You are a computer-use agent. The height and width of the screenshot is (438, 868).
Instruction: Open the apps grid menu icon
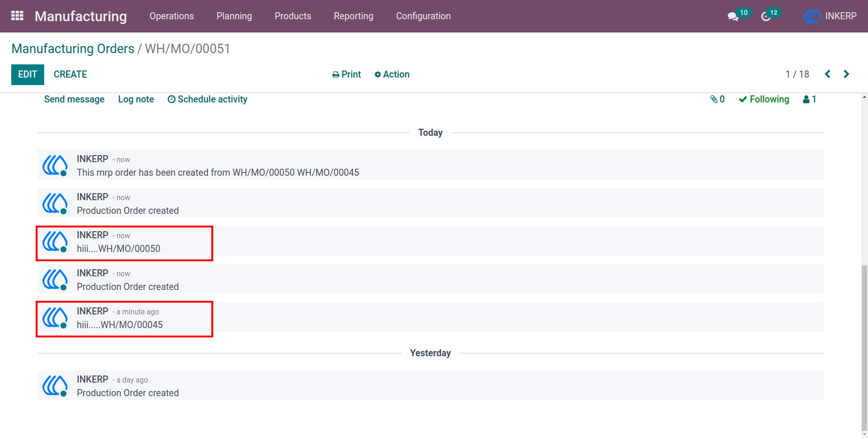point(17,16)
